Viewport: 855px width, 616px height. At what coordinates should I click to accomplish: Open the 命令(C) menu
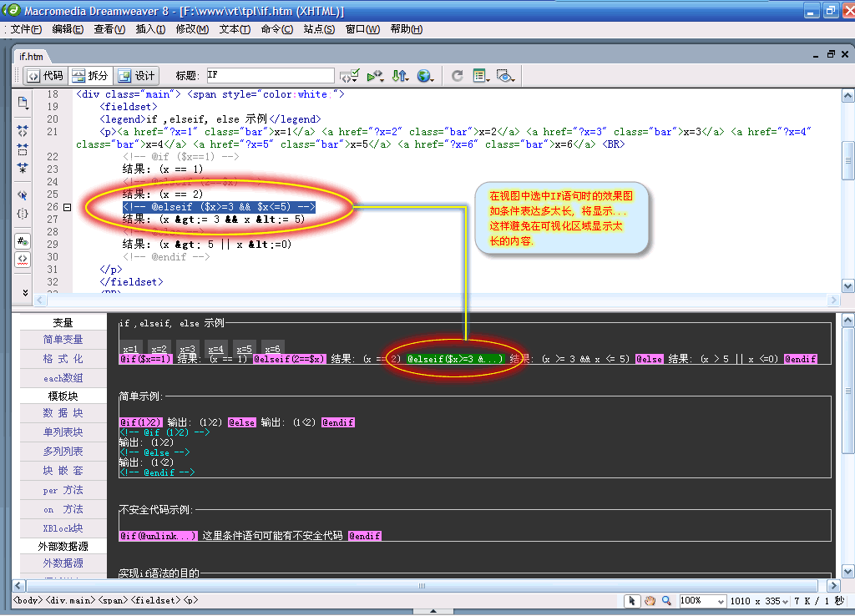pos(277,29)
